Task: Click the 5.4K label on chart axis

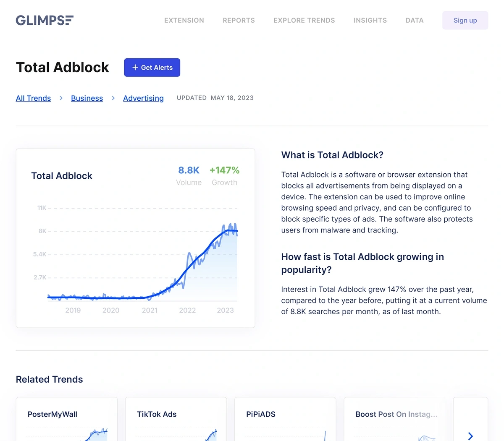Action: 39,254
